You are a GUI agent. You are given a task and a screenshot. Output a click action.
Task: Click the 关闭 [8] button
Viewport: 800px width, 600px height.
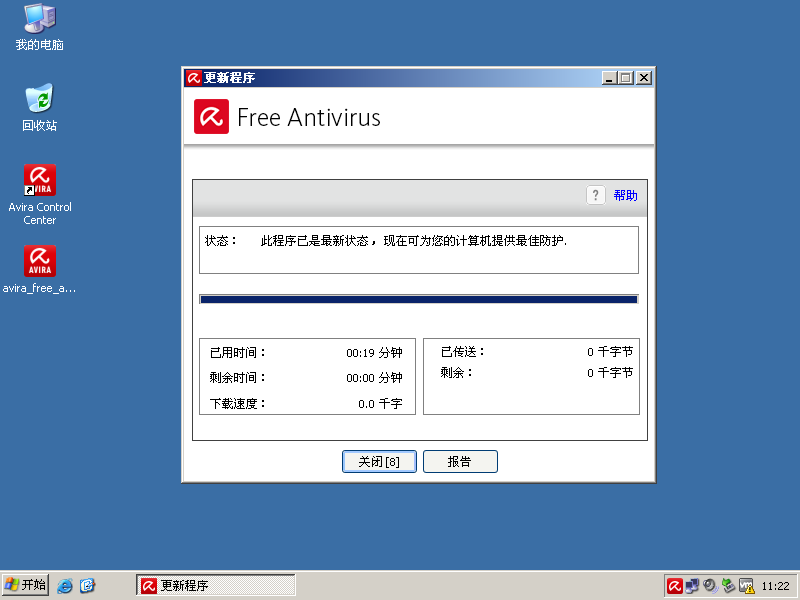(379, 462)
